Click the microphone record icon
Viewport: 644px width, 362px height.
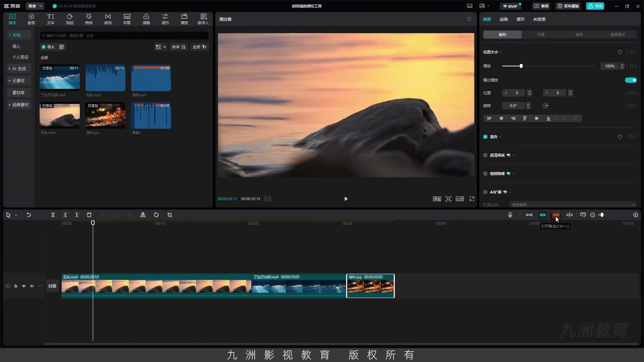510,215
